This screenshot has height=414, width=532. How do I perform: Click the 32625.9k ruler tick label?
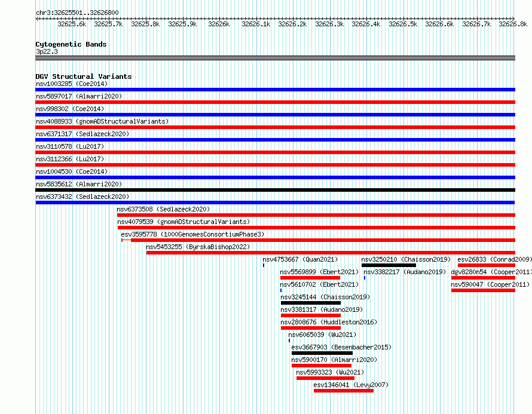182,24
